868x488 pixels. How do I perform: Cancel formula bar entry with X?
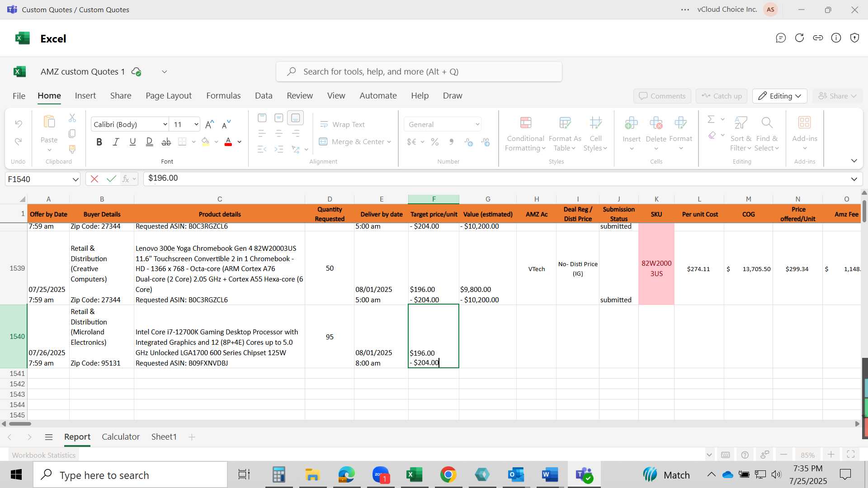94,179
